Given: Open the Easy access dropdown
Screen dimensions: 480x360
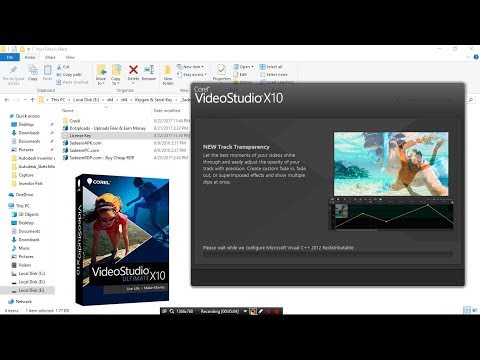Looking at the screenshot, I should [192, 75].
